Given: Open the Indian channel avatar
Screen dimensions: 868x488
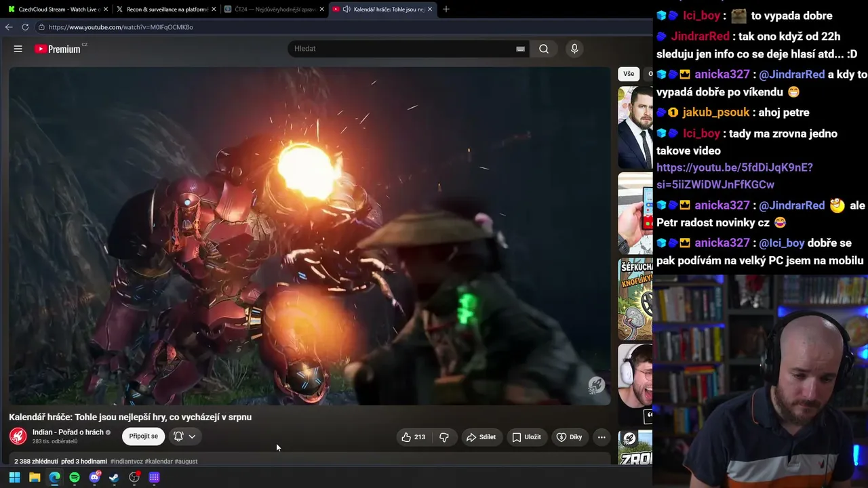Looking at the screenshot, I should tap(18, 436).
